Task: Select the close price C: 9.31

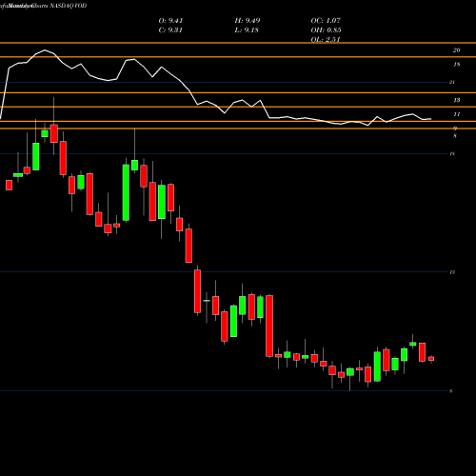Action: click(170, 30)
